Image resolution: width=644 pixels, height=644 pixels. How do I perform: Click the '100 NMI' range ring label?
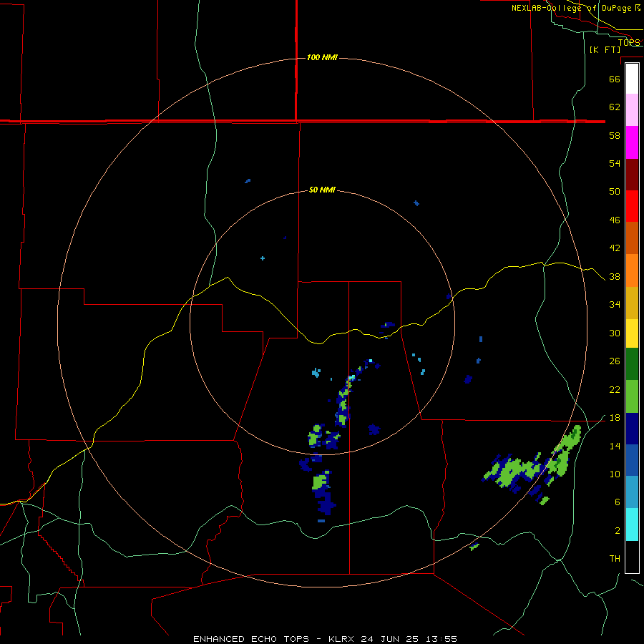[322, 57]
